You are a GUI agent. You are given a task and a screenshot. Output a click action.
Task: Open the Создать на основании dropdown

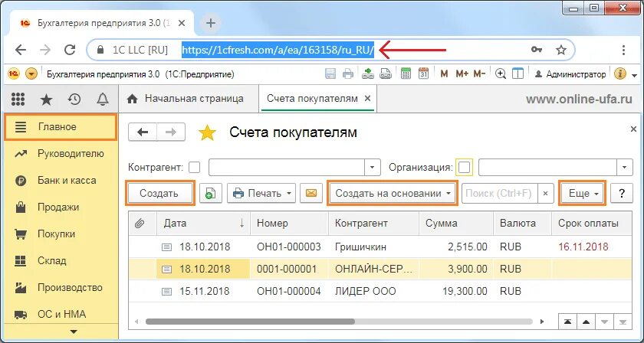point(392,193)
